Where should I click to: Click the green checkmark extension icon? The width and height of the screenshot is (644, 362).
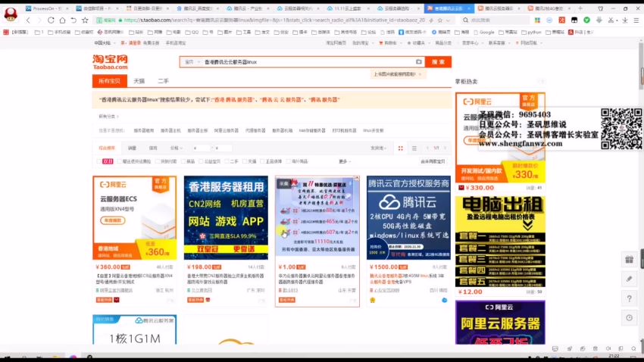pyautogui.click(x=587, y=20)
